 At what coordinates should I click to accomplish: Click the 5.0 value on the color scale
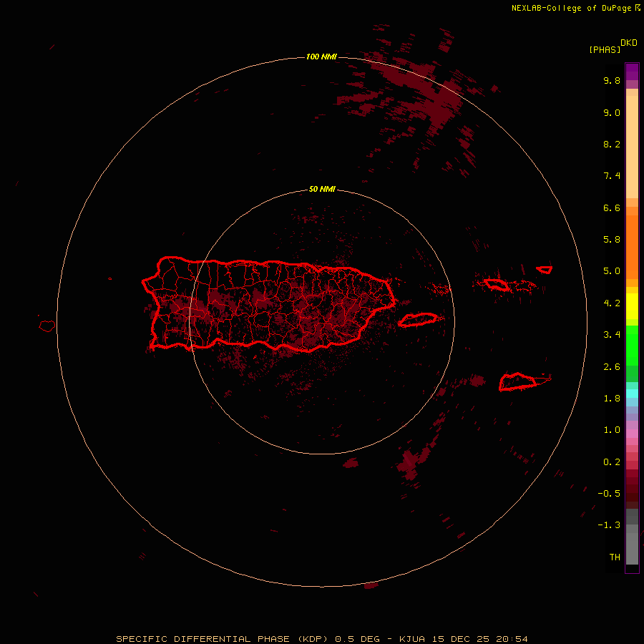(x=612, y=271)
